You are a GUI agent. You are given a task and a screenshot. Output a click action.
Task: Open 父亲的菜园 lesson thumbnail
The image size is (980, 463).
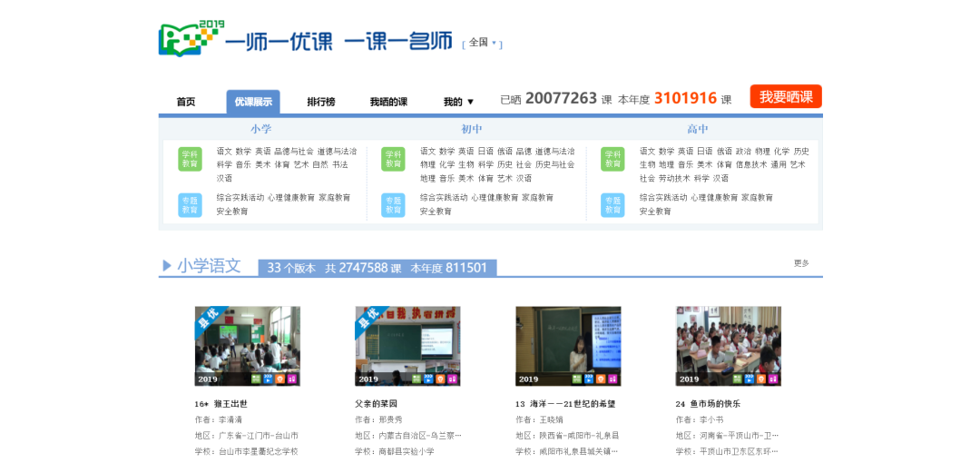click(408, 346)
